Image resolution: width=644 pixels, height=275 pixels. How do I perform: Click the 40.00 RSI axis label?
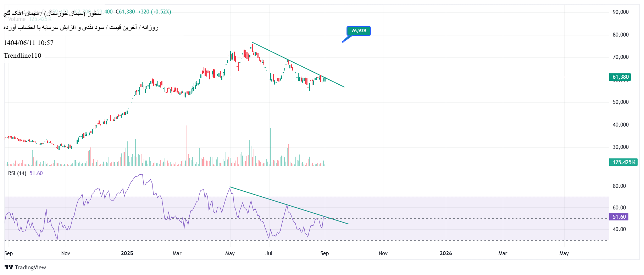[x=619, y=229]
